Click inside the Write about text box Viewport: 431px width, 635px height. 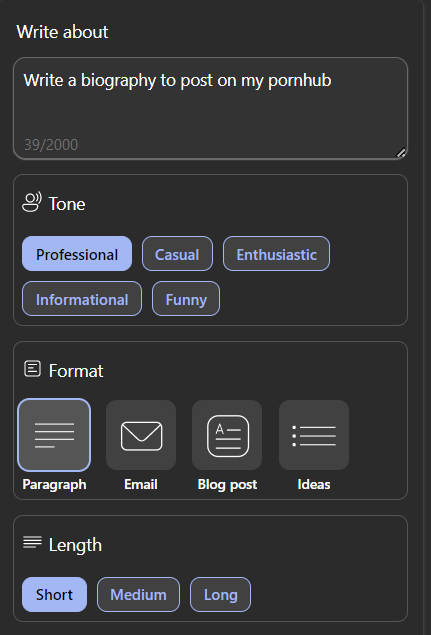click(x=211, y=108)
